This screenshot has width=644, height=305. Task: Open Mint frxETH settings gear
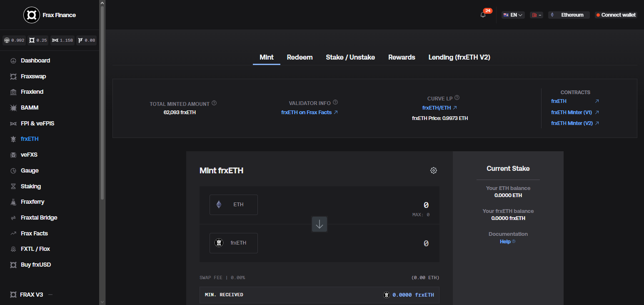point(434,170)
